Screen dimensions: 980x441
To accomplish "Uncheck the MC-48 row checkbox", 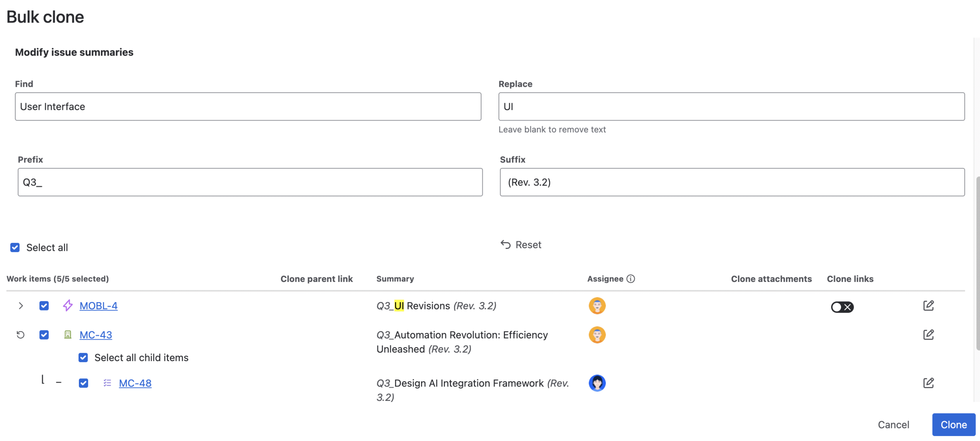I will pyautogui.click(x=83, y=383).
